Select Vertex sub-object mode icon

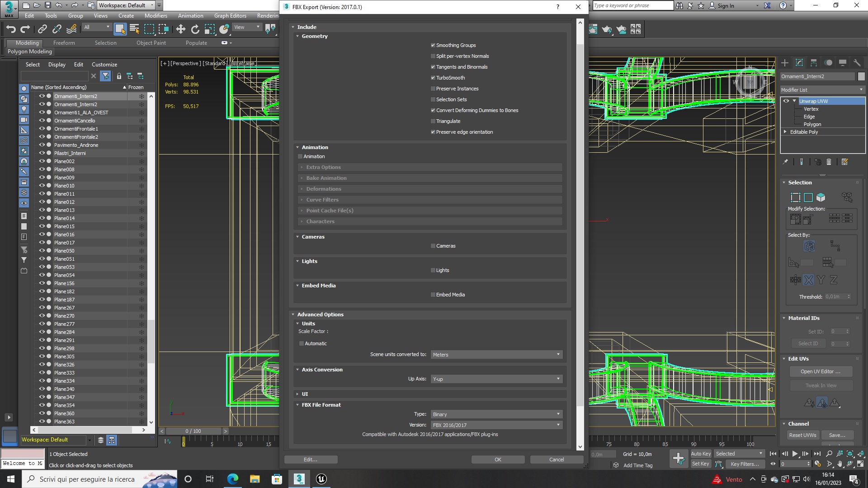(795, 197)
